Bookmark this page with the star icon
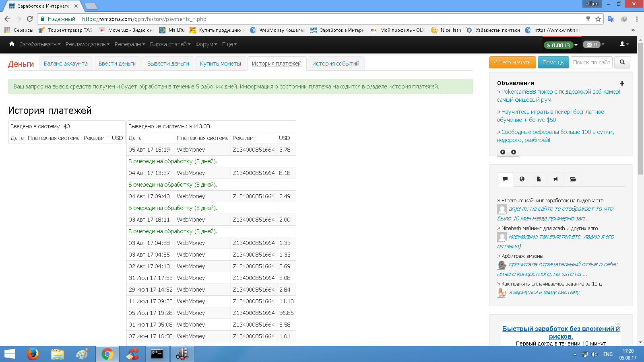 pyautogui.click(x=598, y=19)
